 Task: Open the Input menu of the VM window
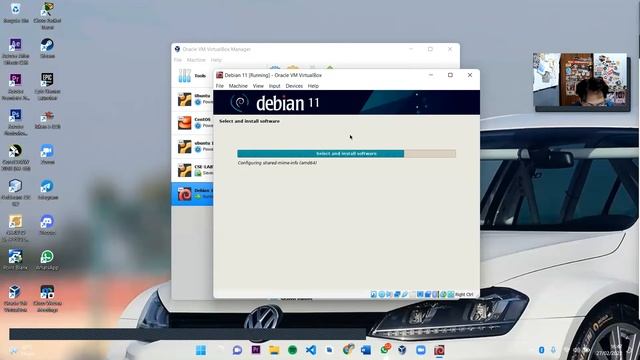click(x=274, y=86)
